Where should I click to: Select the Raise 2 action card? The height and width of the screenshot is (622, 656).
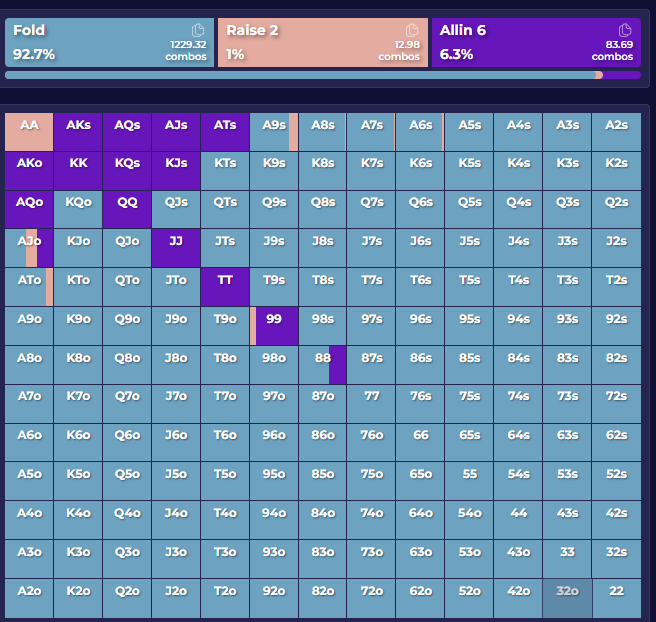322,42
